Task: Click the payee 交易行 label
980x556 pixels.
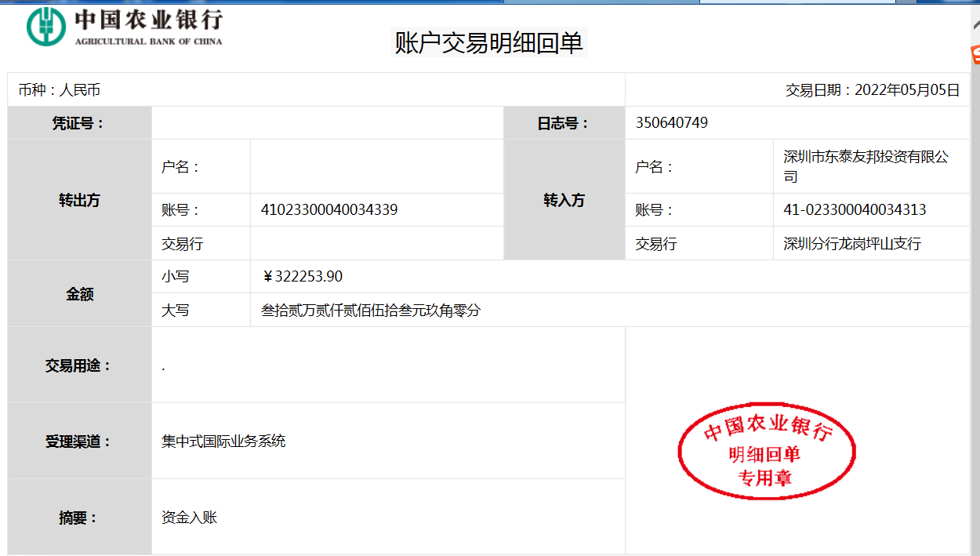Action: click(x=655, y=244)
